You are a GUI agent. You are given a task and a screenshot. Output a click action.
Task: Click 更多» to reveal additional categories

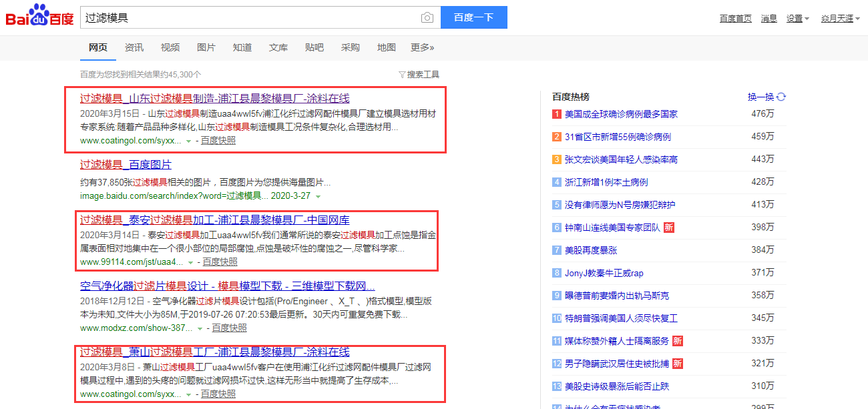pos(421,47)
